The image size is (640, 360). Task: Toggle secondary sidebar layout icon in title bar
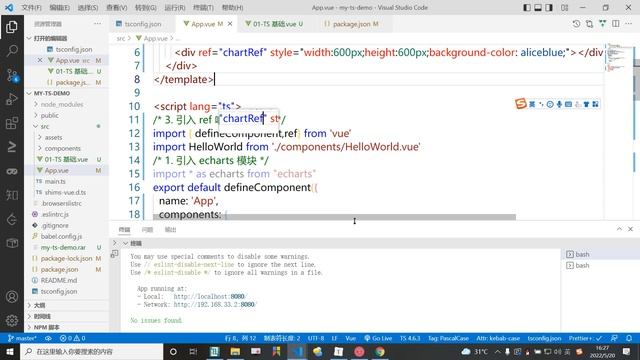coord(549,7)
